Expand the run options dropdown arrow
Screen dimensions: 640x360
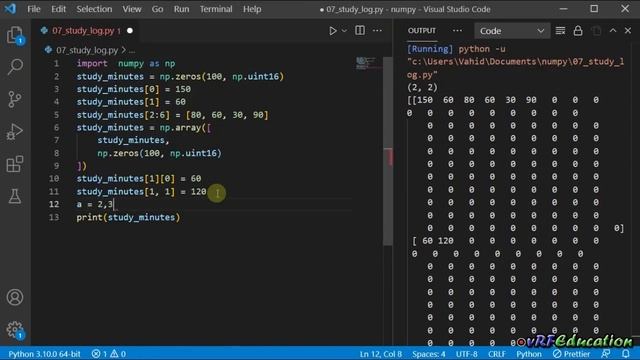344,31
